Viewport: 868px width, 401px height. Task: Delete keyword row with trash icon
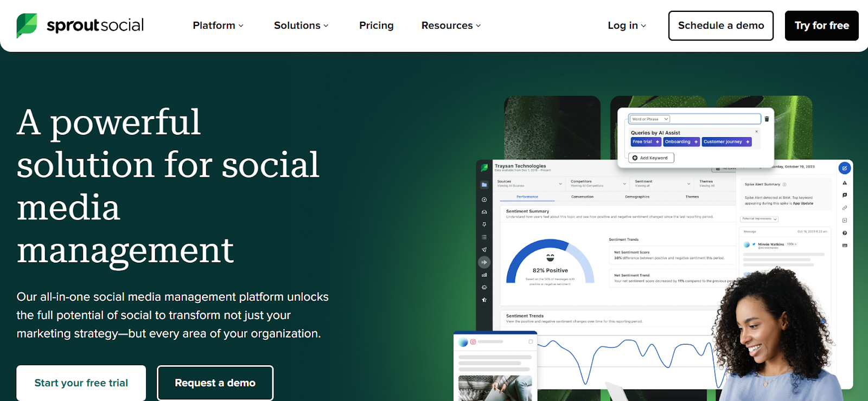pos(767,119)
